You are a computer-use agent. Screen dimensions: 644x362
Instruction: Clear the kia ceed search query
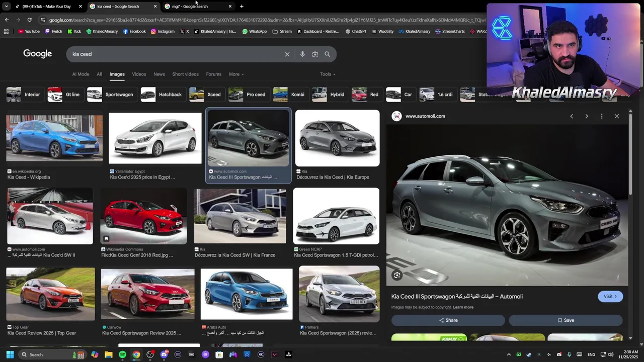coord(287,54)
